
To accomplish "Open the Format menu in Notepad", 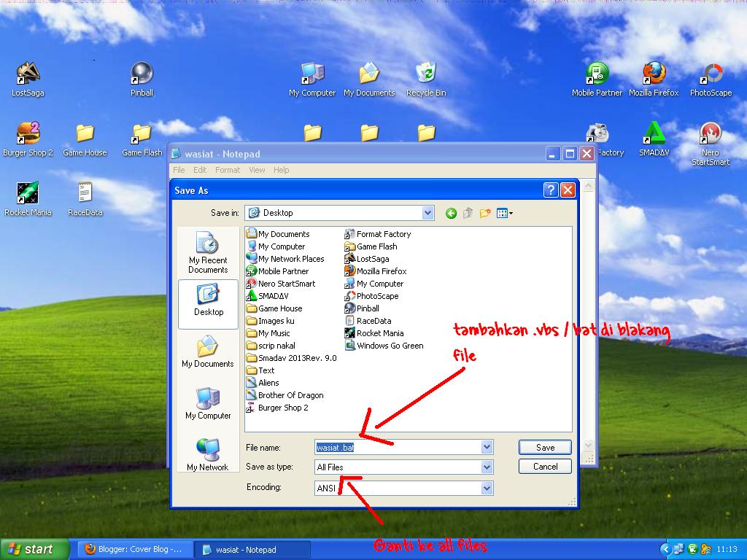I will click(x=228, y=169).
